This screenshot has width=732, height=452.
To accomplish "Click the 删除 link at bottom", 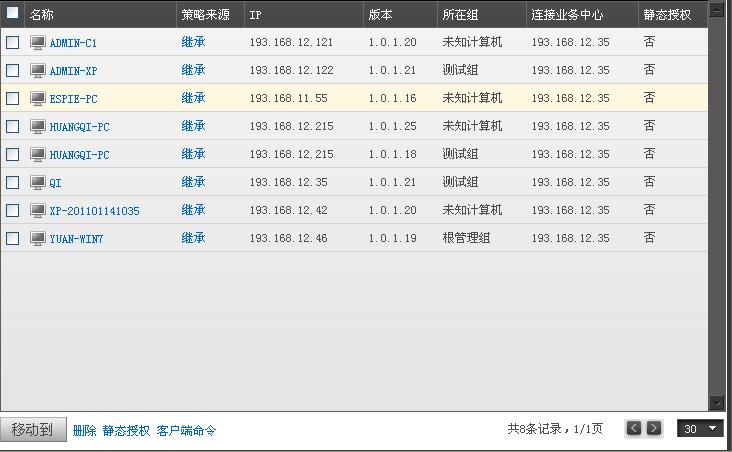I will [84, 430].
